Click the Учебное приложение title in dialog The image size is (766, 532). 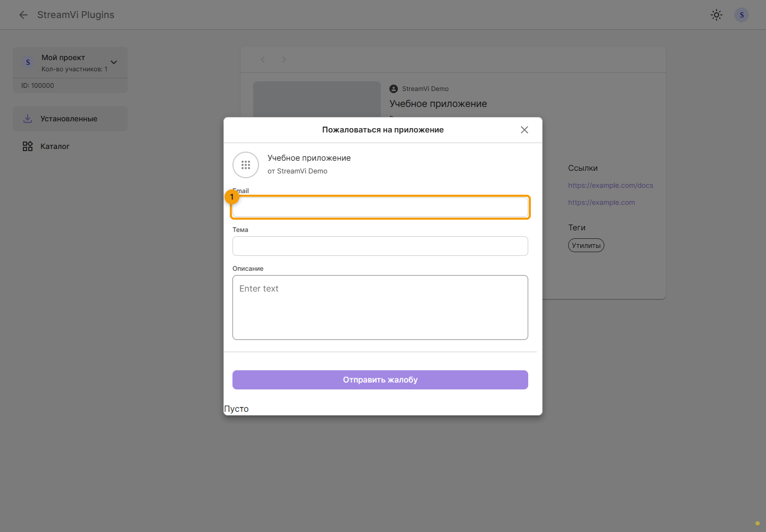pyautogui.click(x=309, y=158)
